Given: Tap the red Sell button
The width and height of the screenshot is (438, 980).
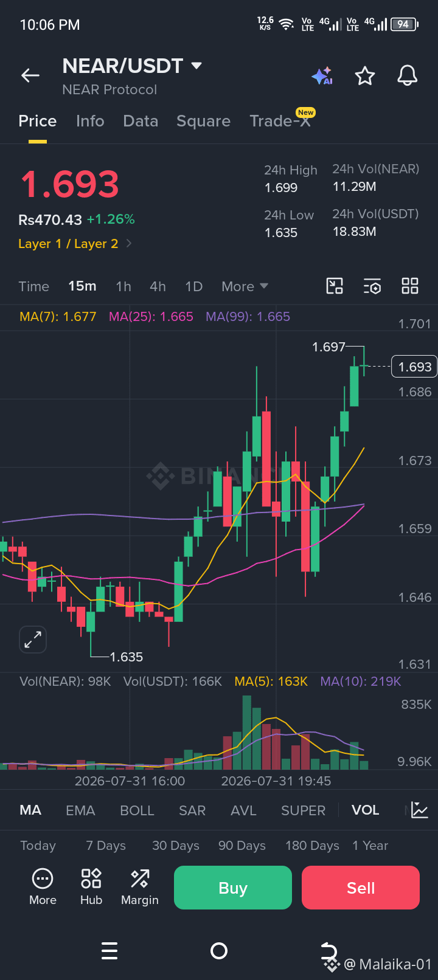Looking at the screenshot, I should pos(361,888).
